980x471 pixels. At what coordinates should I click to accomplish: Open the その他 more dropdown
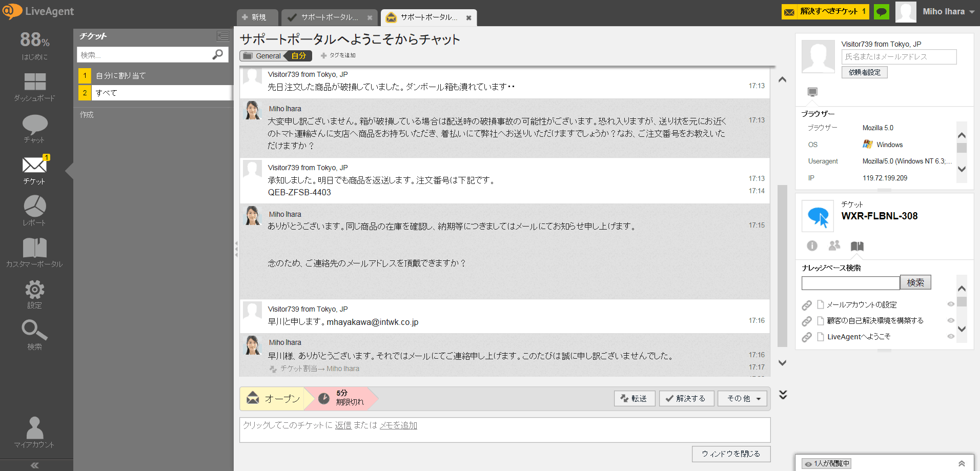point(743,398)
